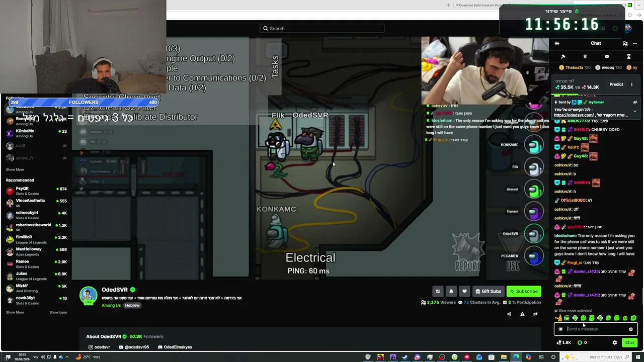Open VinceAesthetic recommended channel
The height and width of the screenshot is (362, 644).
point(36,203)
